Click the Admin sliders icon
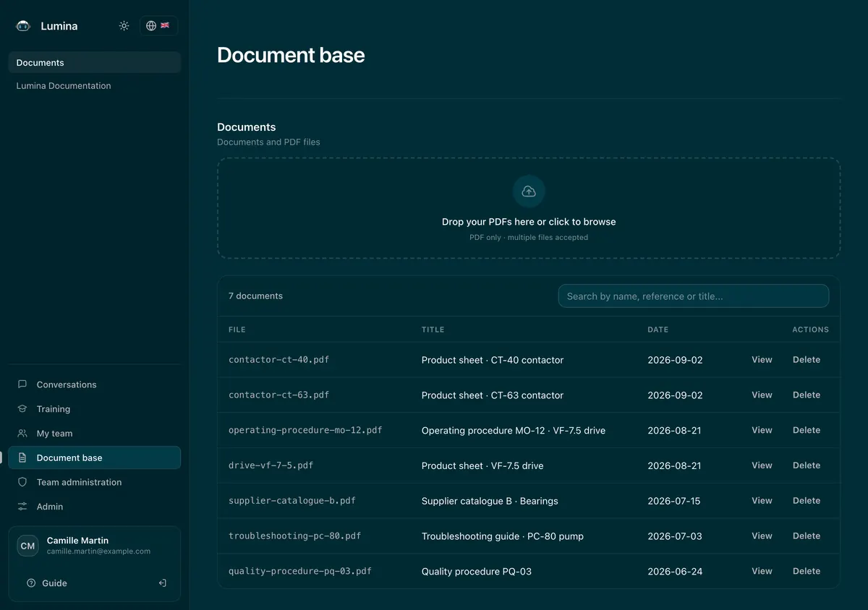This screenshot has width=868, height=610. point(22,507)
